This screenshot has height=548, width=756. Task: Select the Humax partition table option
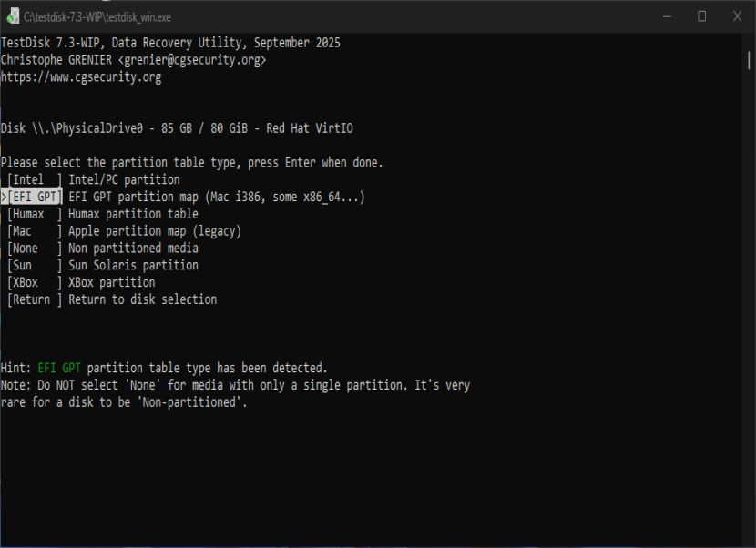pos(103,214)
